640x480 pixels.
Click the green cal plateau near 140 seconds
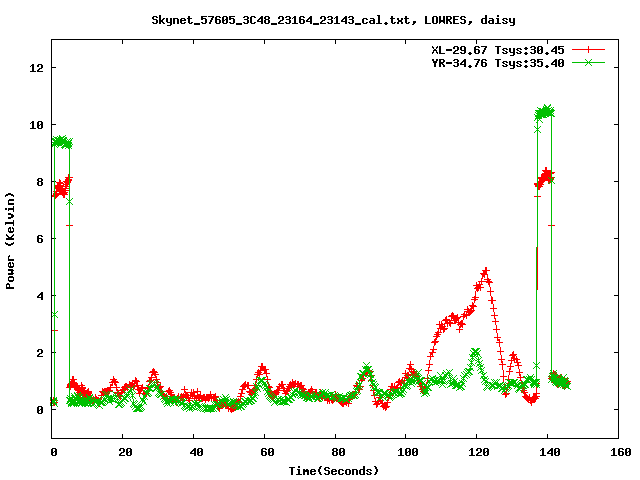pyautogui.click(x=545, y=112)
